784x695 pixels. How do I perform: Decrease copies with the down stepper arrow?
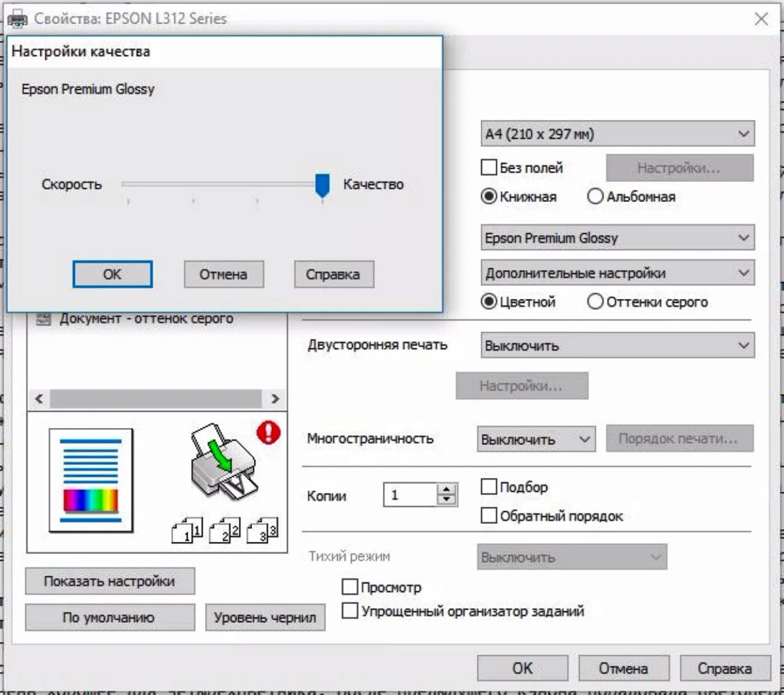point(446,500)
